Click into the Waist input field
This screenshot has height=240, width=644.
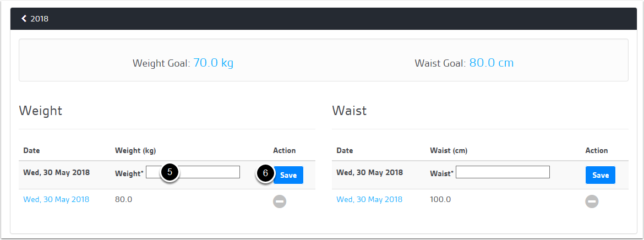click(x=503, y=172)
